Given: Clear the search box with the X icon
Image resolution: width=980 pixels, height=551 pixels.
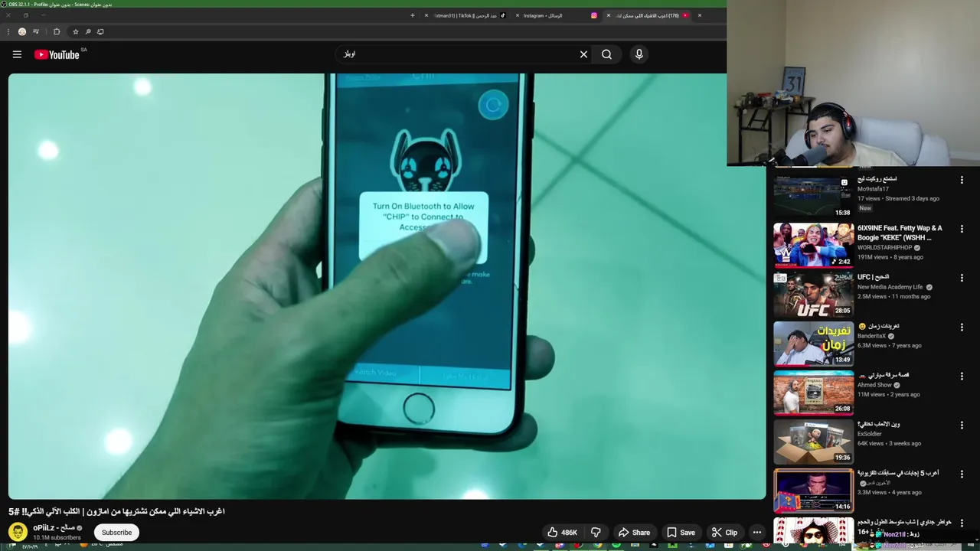Looking at the screenshot, I should [x=583, y=54].
